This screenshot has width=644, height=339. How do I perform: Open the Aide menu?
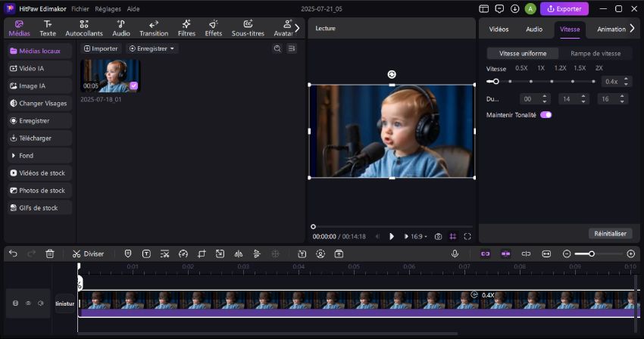tap(133, 8)
